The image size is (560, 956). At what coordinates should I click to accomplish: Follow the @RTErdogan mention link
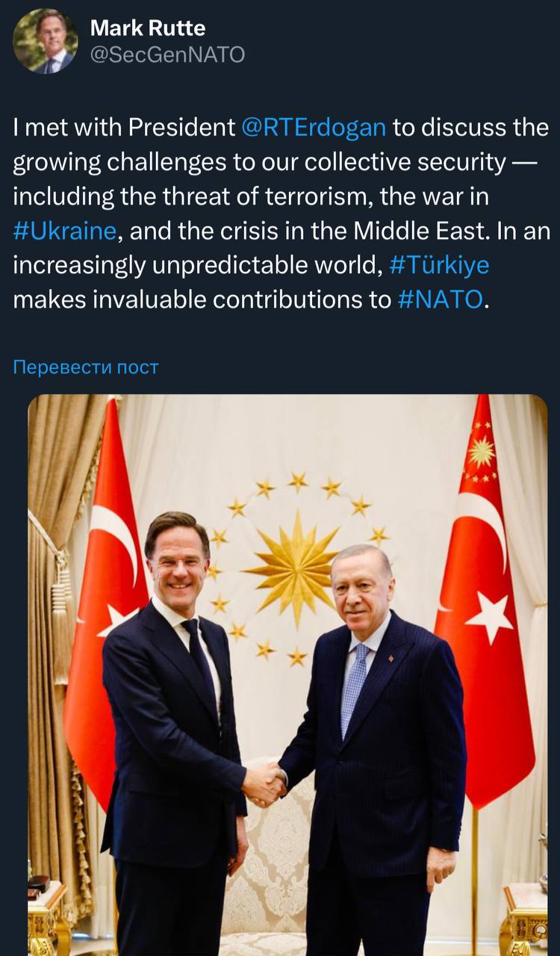tap(314, 128)
